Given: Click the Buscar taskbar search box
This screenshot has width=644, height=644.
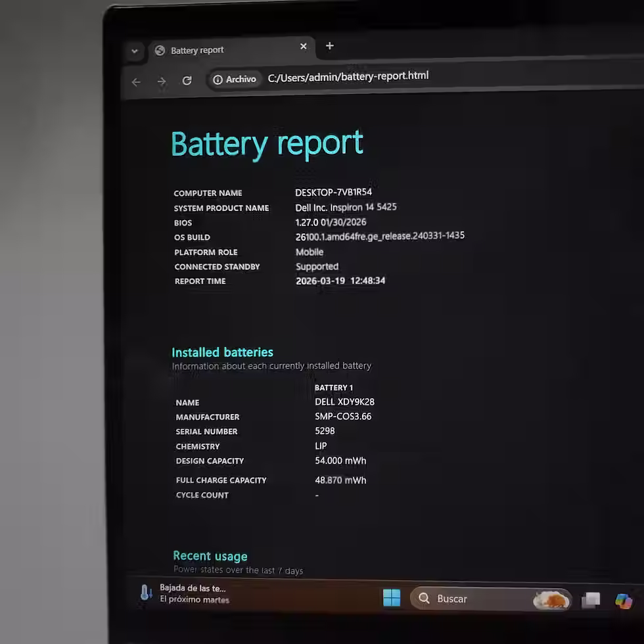Looking at the screenshot, I should coord(491,599).
